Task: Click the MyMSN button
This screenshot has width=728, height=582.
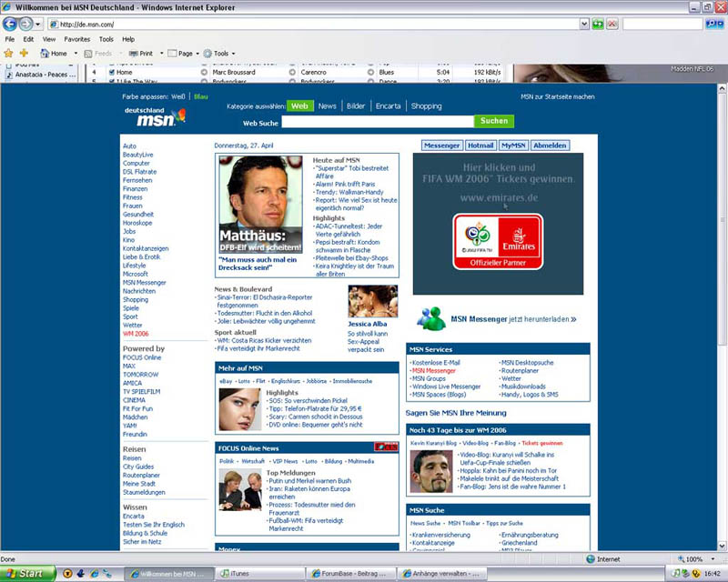Action: [513, 145]
